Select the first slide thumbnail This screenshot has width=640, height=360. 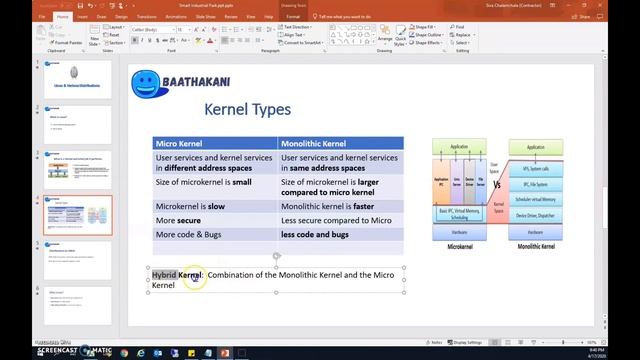pos(78,80)
